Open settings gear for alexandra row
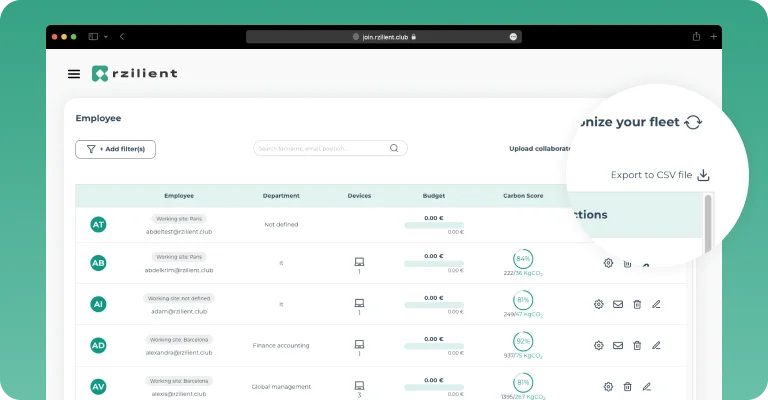This screenshot has height=400, width=768. tap(599, 345)
